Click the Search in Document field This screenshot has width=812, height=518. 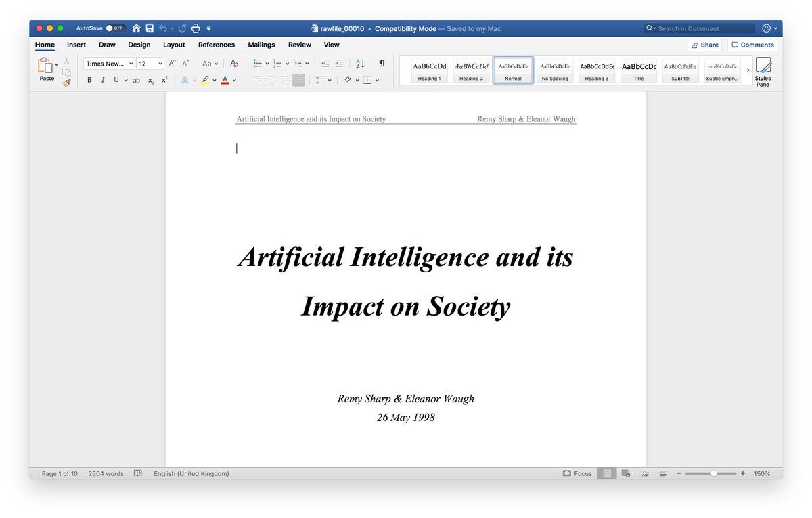[x=704, y=28]
